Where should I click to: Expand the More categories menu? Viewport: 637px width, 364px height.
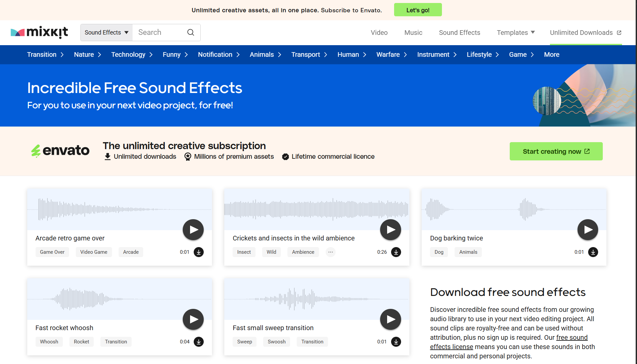(552, 54)
